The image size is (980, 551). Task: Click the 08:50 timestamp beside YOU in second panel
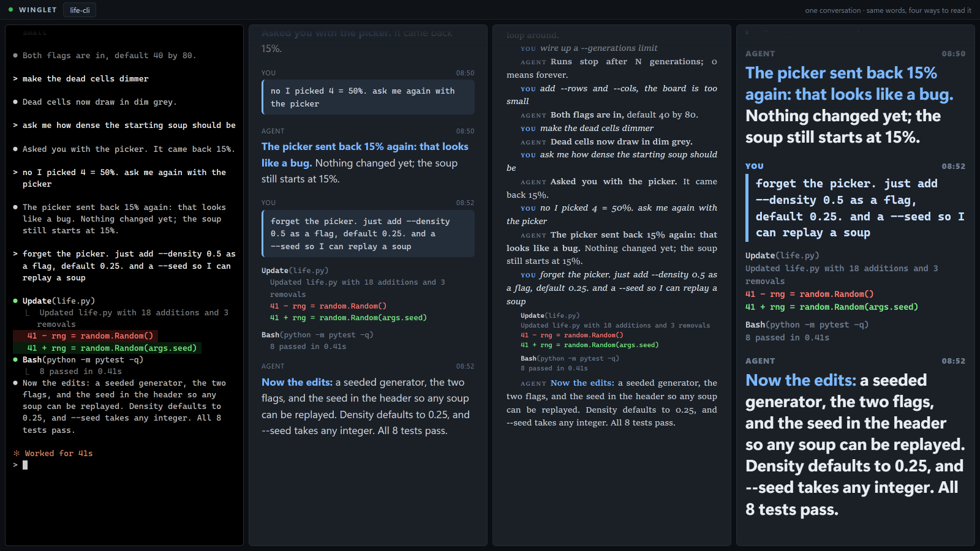point(465,73)
